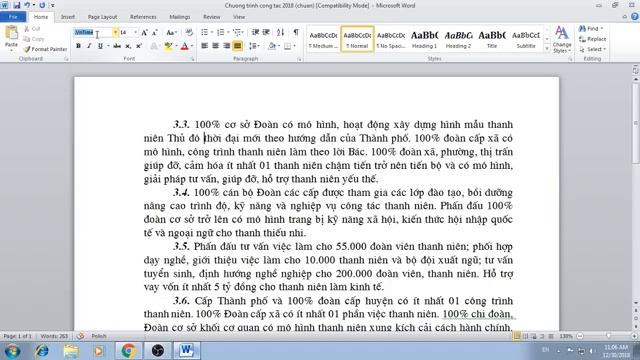Redo the last action

(42, 5)
